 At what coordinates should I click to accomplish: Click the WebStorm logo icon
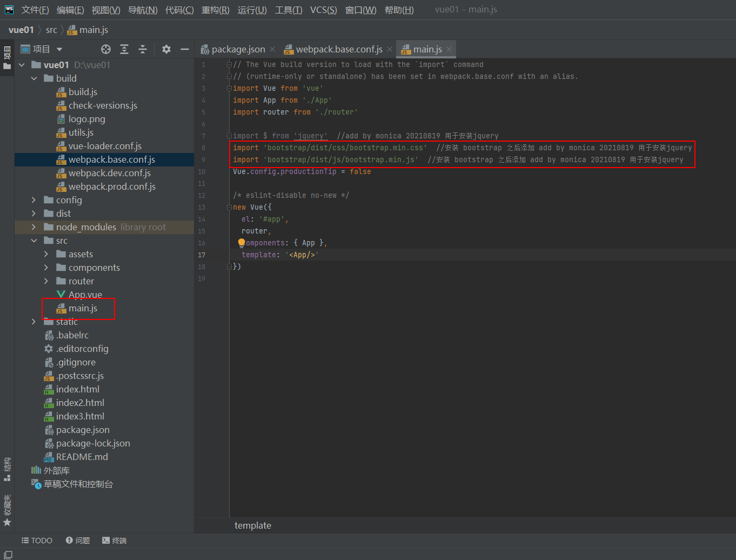coord(9,10)
